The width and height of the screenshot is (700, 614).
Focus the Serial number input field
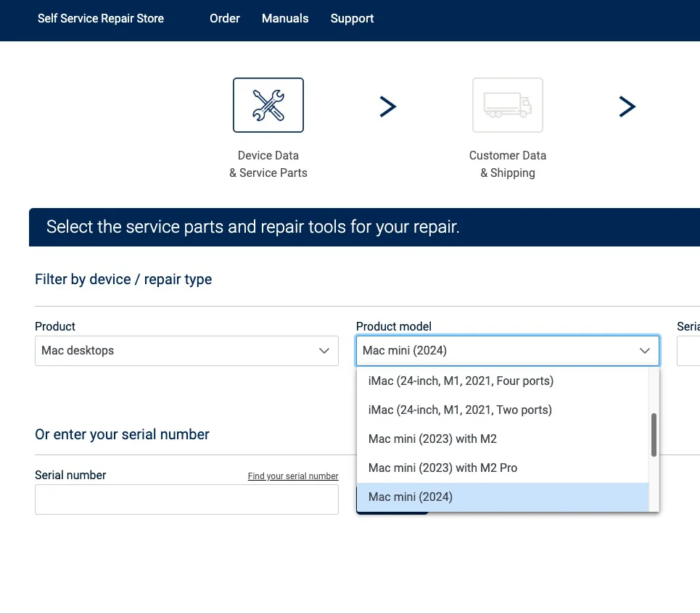[186, 499]
